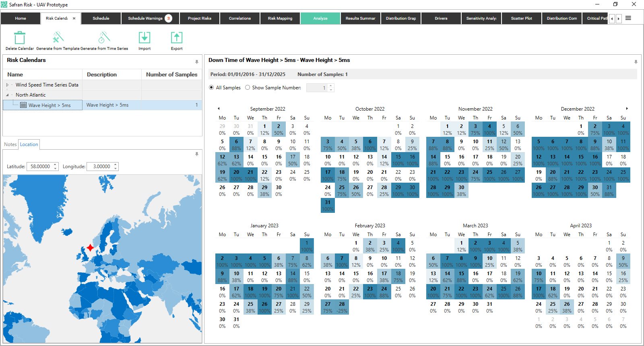
Task: Pin the Risk Calendars panel
Action: click(x=197, y=62)
